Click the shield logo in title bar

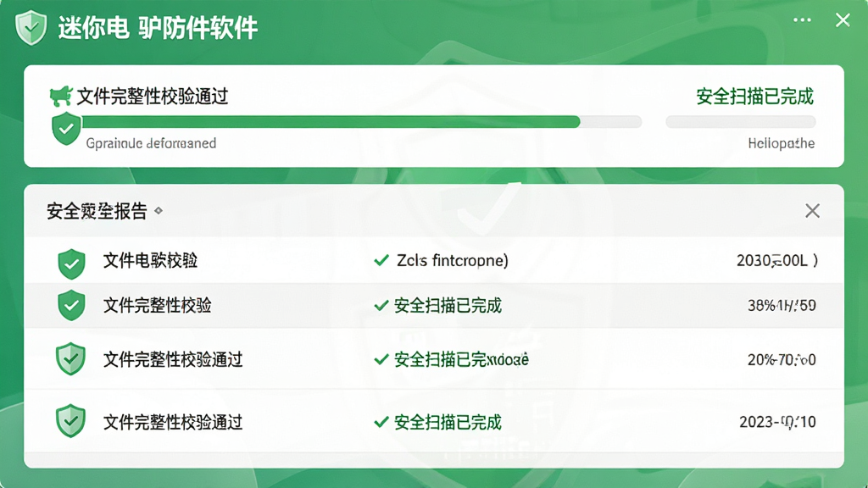(31, 27)
